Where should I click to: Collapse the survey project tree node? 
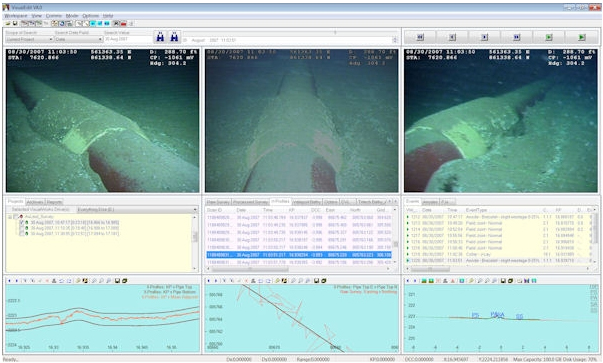10,217
